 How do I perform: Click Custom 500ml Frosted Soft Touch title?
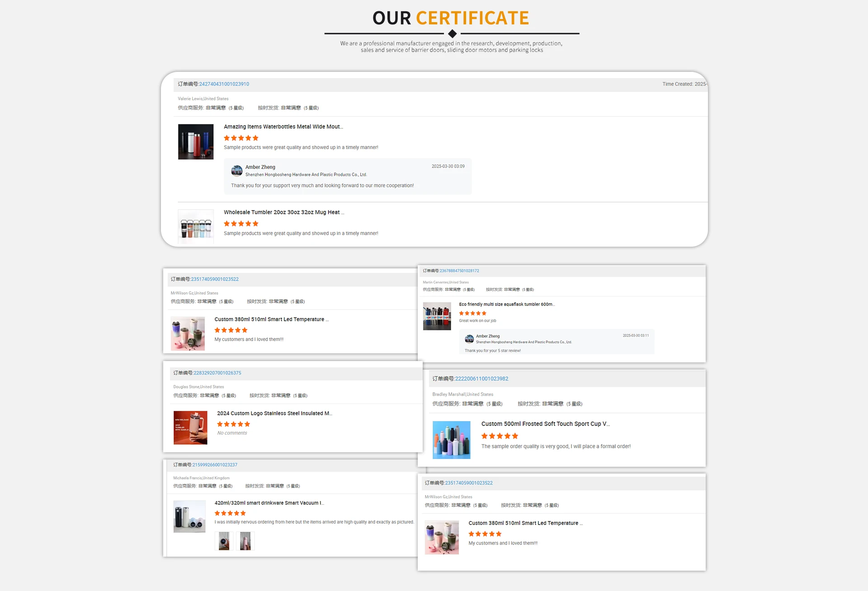point(545,424)
